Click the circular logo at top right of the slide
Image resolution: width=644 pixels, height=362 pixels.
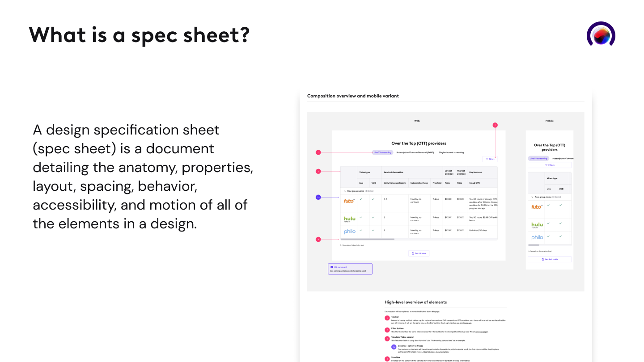pyautogui.click(x=601, y=34)
